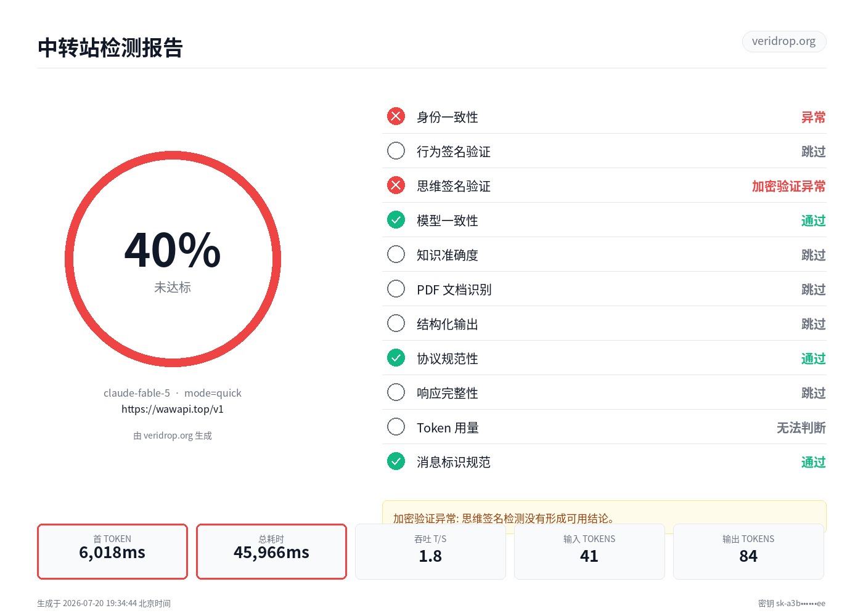The width and height of the screenshot is (863, 616).
Task: Click empty circle icon beside 知识准确度
Action: [x=396, y=254]
